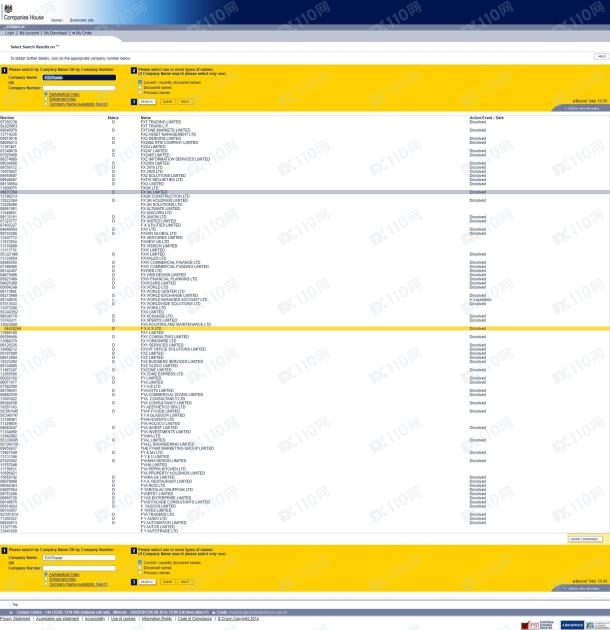Select the FX WORLD CENTER LTD row
Viewport: 610px width, 630px height.
pyautogui.click(x=305, y=291)
